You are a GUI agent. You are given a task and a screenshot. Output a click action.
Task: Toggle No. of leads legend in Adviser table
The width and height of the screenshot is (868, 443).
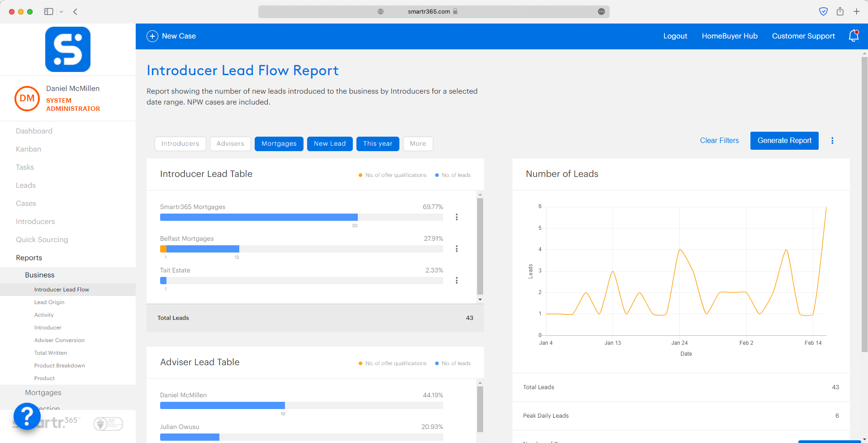(453, 363)
